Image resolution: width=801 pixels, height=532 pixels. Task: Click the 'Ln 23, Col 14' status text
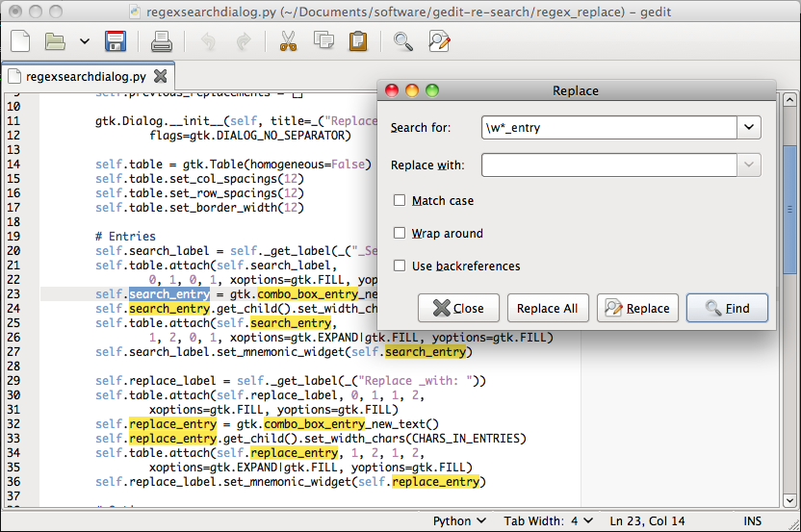coord(647,521)
